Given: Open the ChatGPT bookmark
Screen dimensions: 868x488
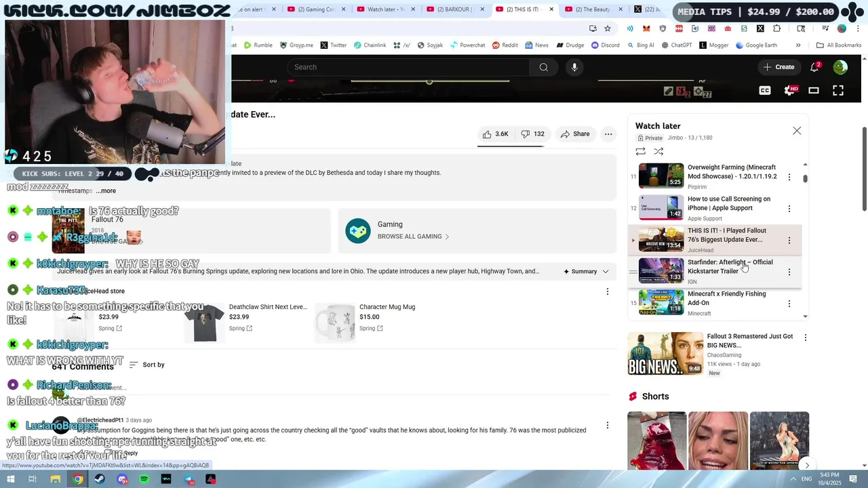Looking at the screenshot, I should coord(676,45).
